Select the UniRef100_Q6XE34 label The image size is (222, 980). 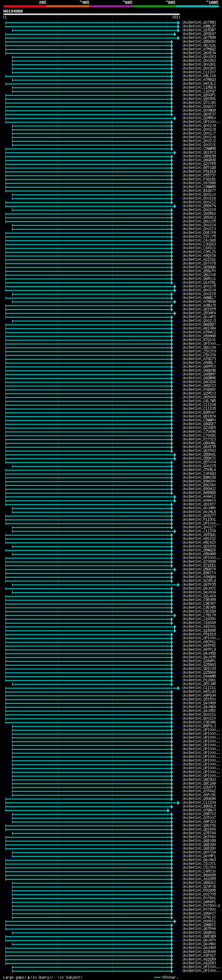pos(199,53)
